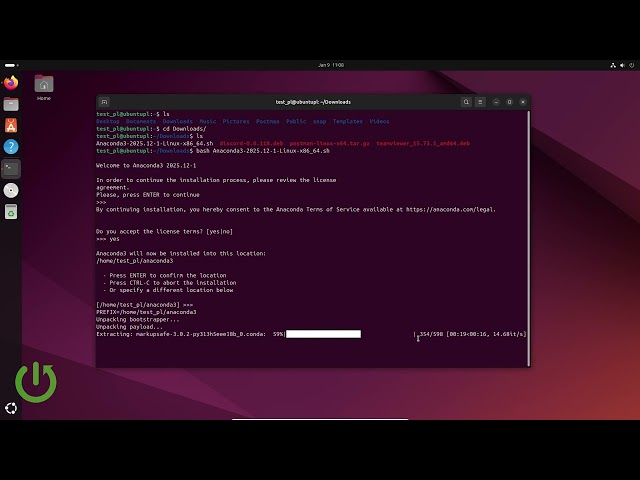Open terminal search tool
This screenshot has width=640, height=480.
coord(466,102)
